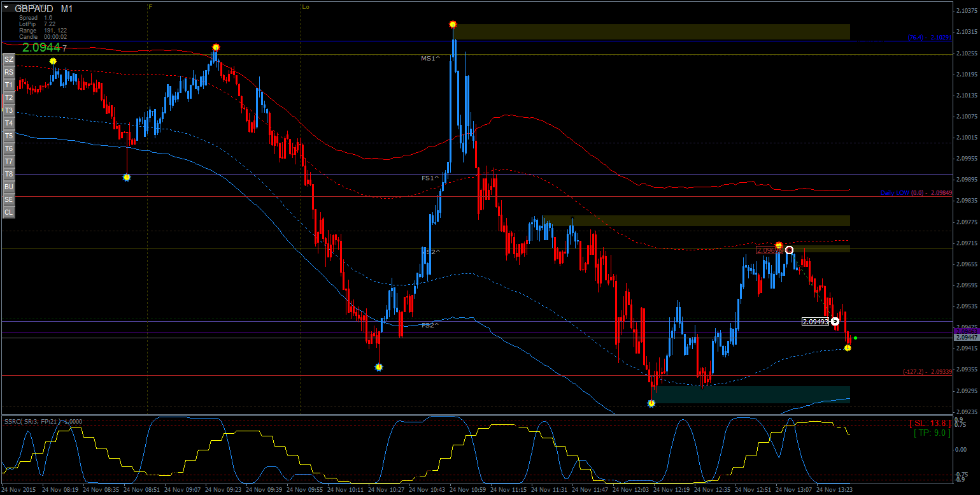Toggle the T5 button
Screen dimensions: 980x495
tap(9, 136)
